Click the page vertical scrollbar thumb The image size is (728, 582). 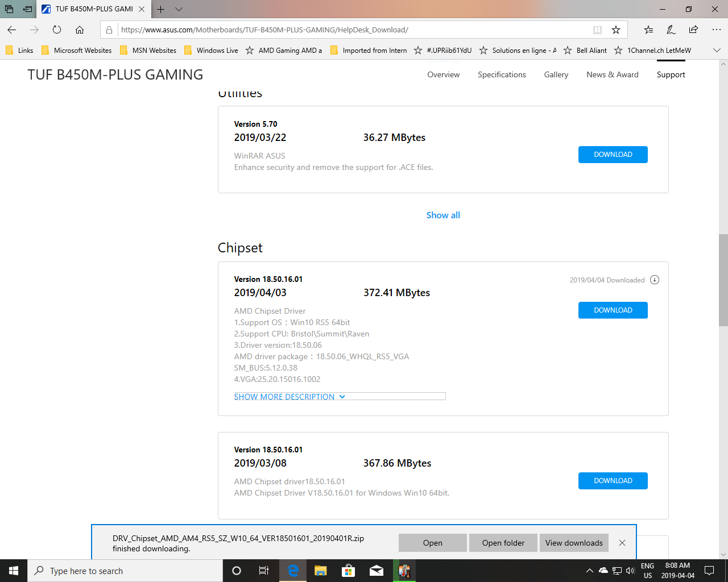point(723,280)
